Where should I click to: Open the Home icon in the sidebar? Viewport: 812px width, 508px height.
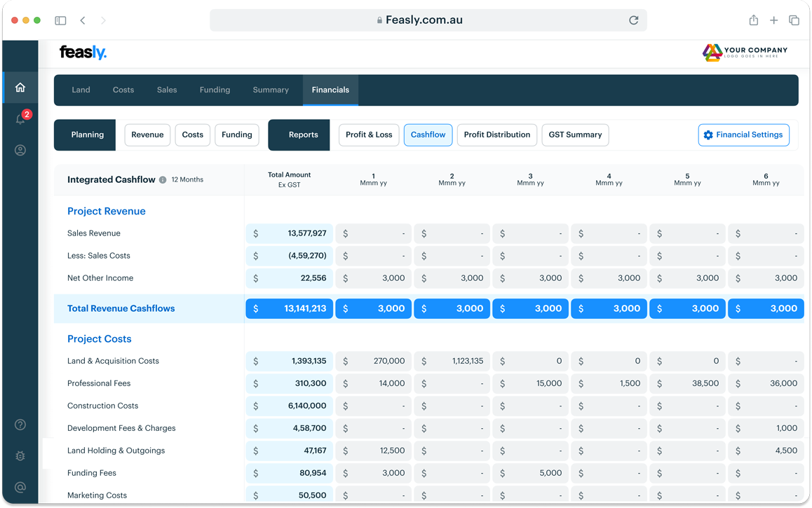(20, 88)
